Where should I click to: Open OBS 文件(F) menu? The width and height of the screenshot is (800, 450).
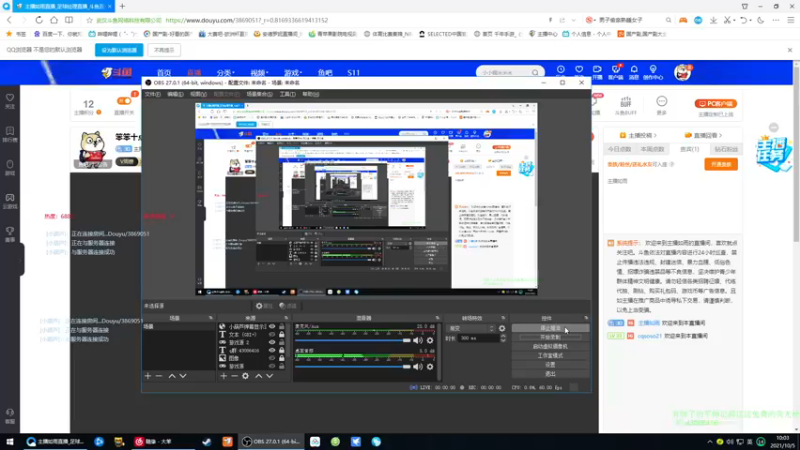click(153, 94)
